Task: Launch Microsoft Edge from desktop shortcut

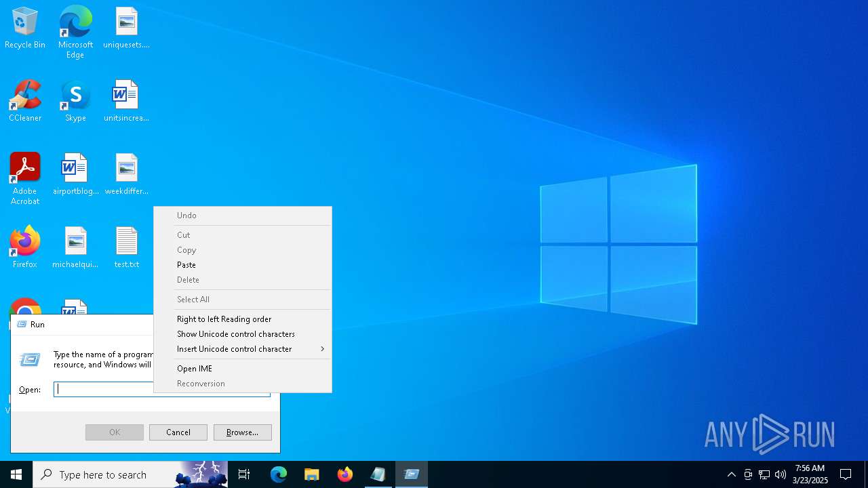Action: point(75,32)
